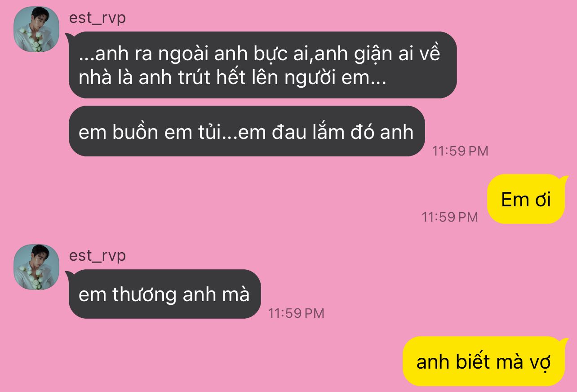Screen dimensions: 577x392
Task: Select the 'anh ra ngoài anh bực ai' message bubble
Action: (262, 65)
